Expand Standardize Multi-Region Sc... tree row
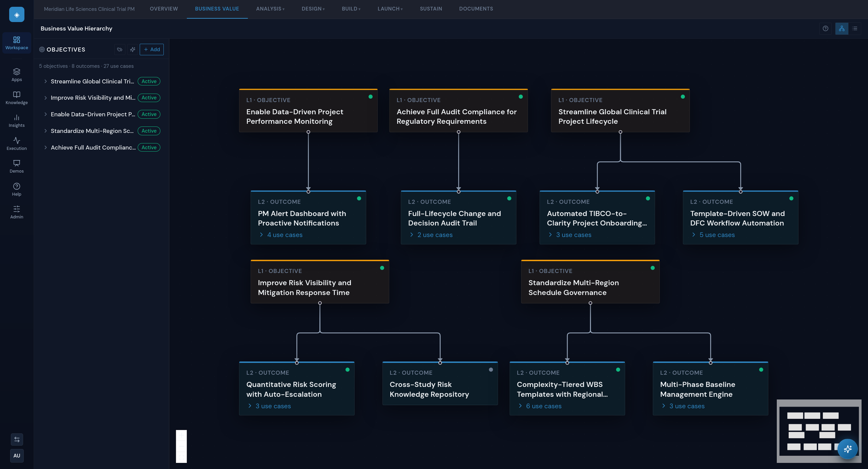The image size is (868, 469). pyautogui.click(x=45, y=131)
